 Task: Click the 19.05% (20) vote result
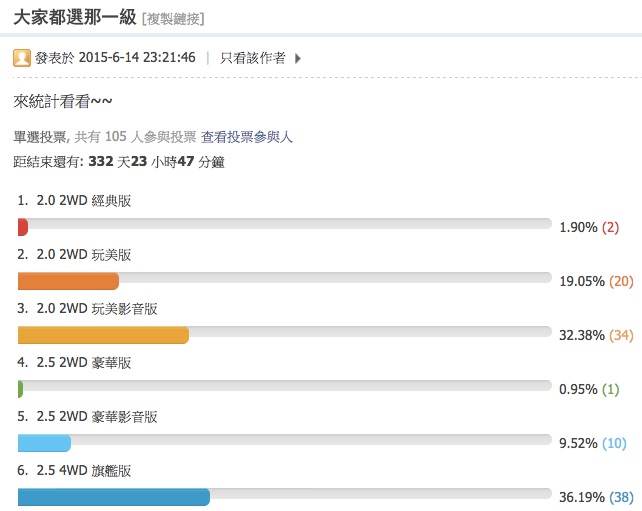pos(597,281)
